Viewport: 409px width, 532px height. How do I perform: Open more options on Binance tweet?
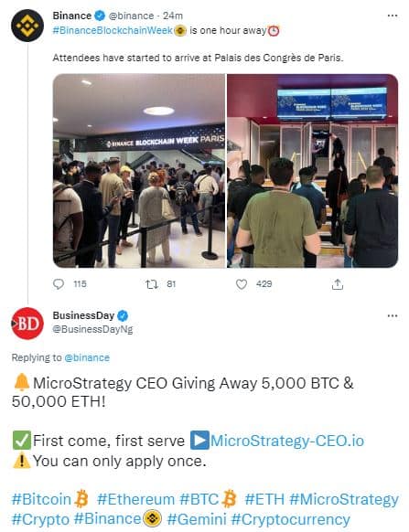[393, 16]
